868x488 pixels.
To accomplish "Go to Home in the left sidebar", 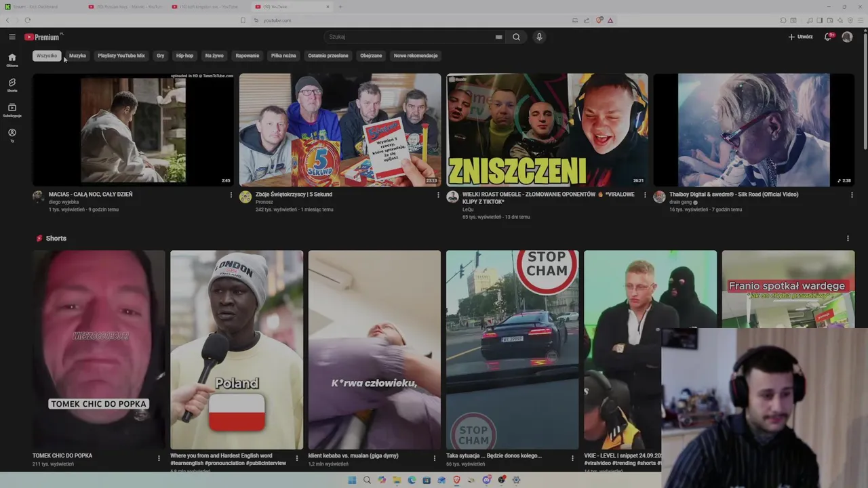I will (12, 60).
